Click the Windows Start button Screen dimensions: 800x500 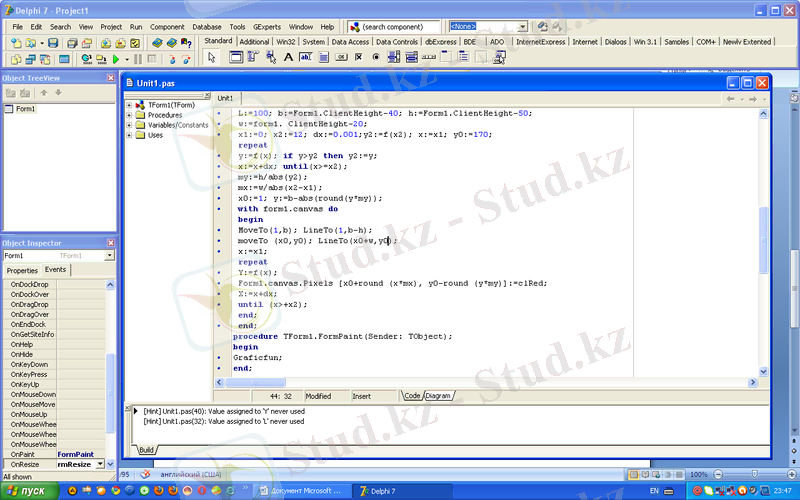click(30, 491)
